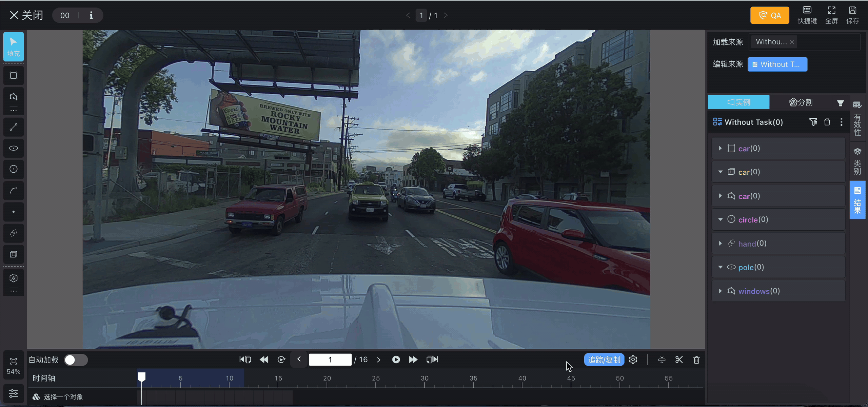Screen dimensions: 868x407
Task: Expand the hand(0) category
Action: tap(720, 244)
